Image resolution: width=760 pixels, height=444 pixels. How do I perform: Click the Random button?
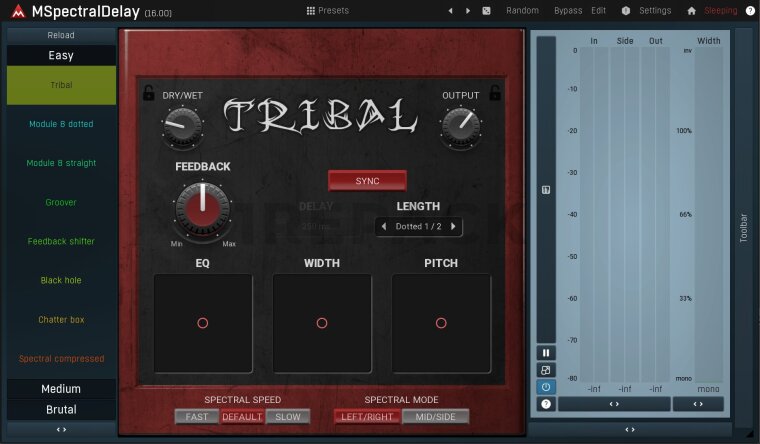tap(522, 10)
